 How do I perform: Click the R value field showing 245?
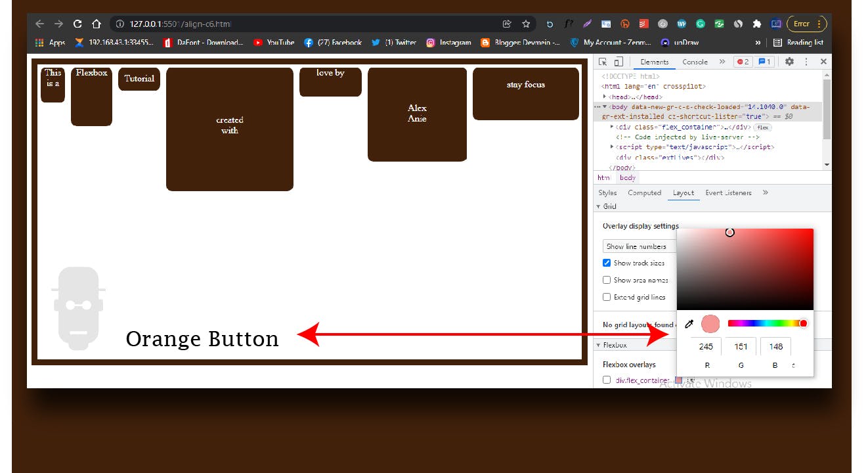coord(706,346)
